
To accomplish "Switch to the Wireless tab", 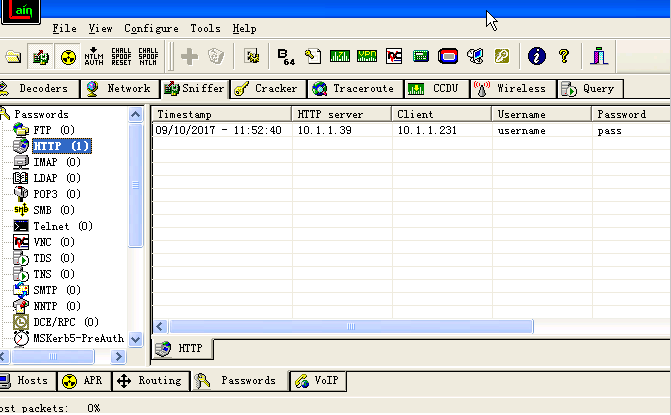I will coord(513,89).
